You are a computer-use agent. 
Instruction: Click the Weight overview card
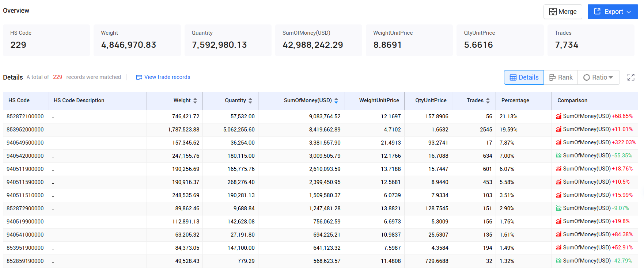point(137,40)
